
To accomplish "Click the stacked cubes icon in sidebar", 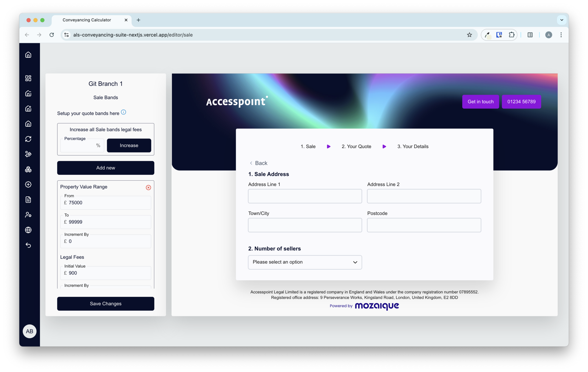I will click(x=28, y=169).
